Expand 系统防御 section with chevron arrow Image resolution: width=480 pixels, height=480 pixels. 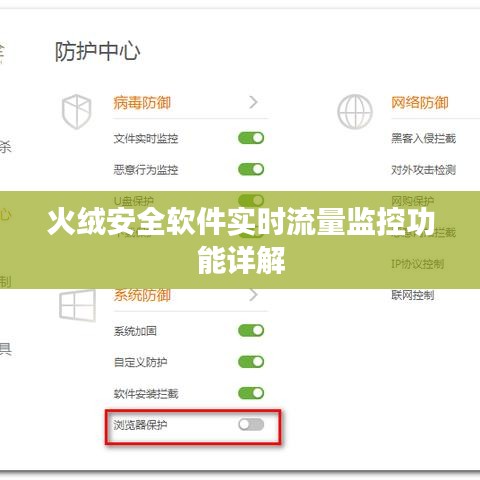[x=254, y=295]
